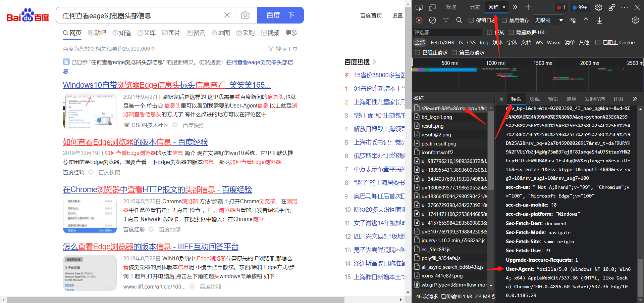Open result 如何查看Edge浏览器的版本信息 - 百度经验
644x303 pixels.
pyautogui.click(x=136, y=142)
